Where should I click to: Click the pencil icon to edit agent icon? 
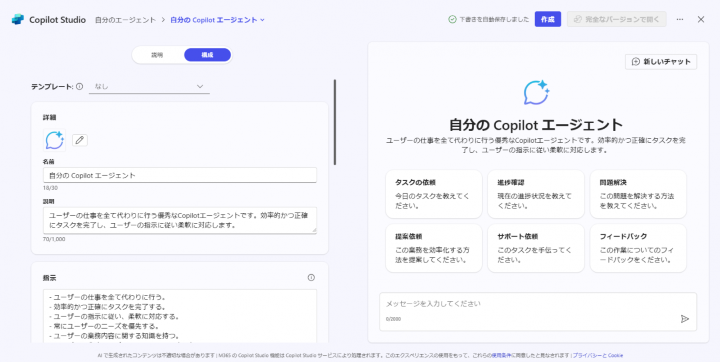point(79,140)
